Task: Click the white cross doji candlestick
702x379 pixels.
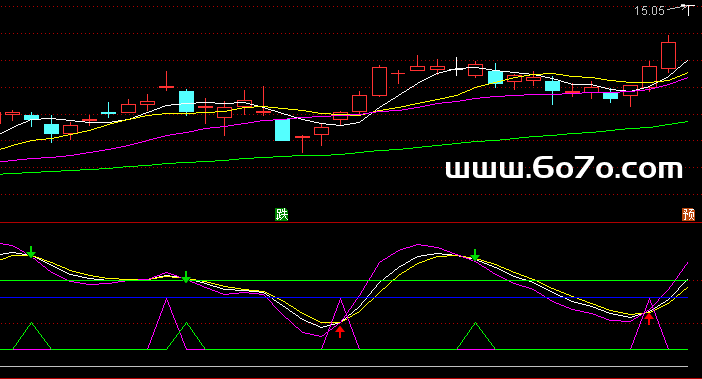Action: tap(456, 67)
